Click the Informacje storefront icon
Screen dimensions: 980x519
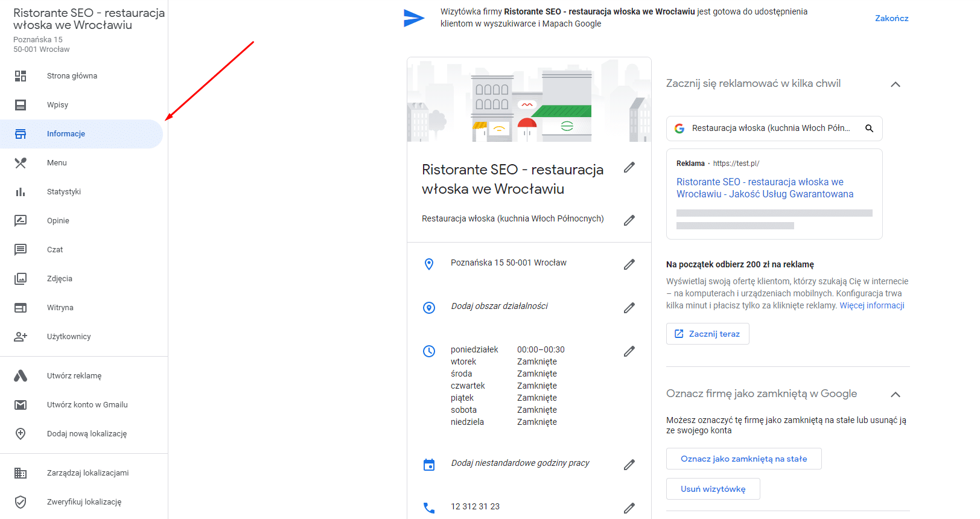pos(21,134)
